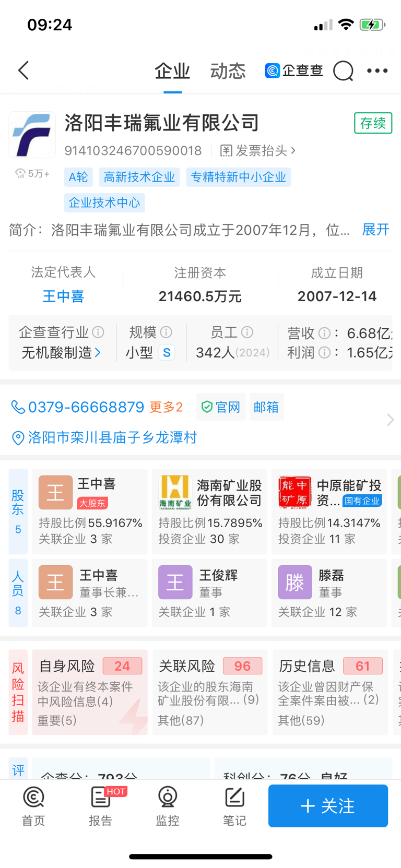Tap info icon next to 员工
The width and height of the screenshot is (401, 868).
click(247, 332)
